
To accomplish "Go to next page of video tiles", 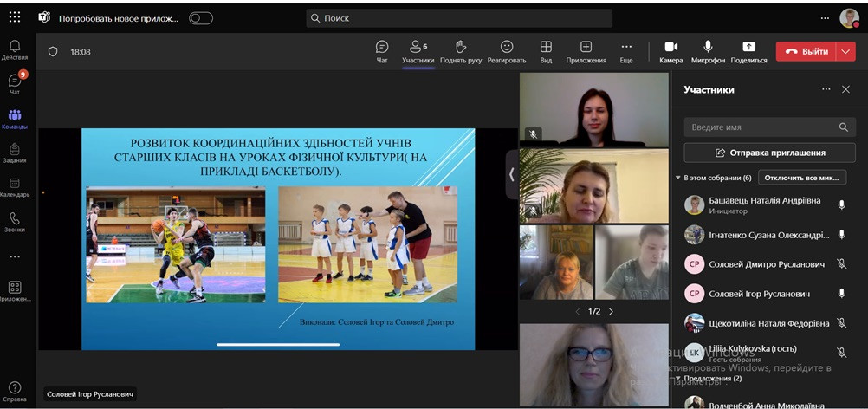I will tap(611, 311).
